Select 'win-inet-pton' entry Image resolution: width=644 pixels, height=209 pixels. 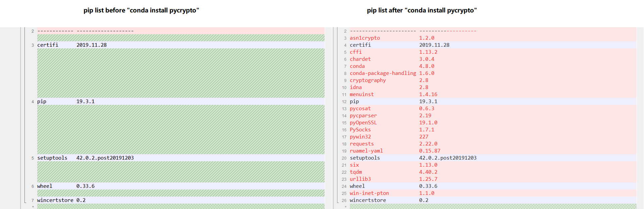[369, 193]
